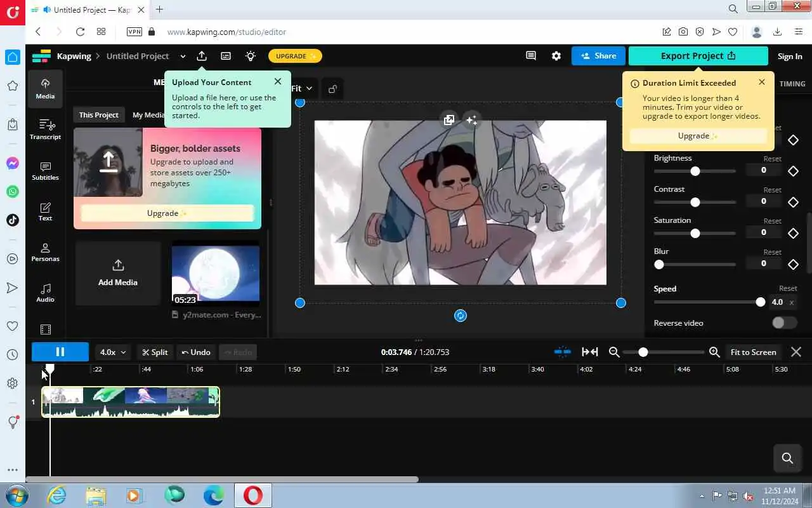The width and height of the screenshot is (812, 508).
Task: Click the subtitles icon in the top bar
Action: tap(226, 56)
